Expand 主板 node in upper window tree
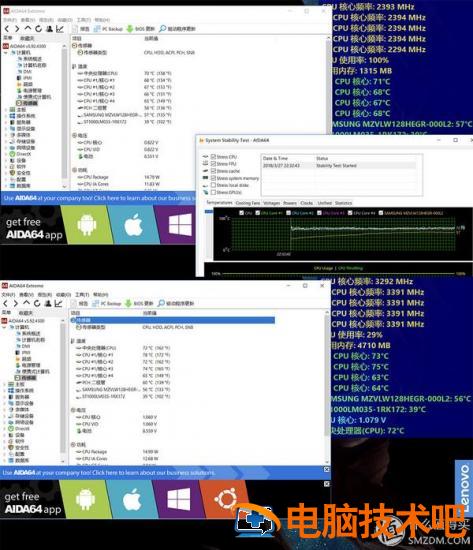Screen dimensions: 473x550 [6, 109]
